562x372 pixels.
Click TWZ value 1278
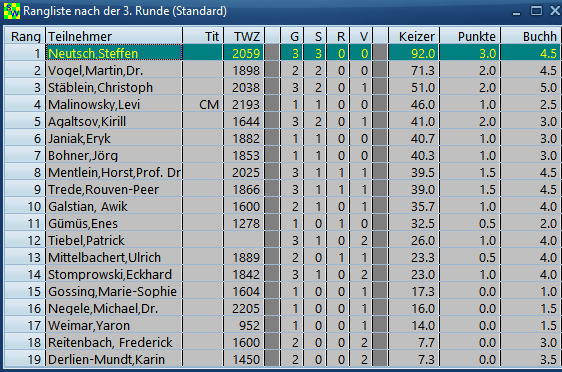point(244,224)
